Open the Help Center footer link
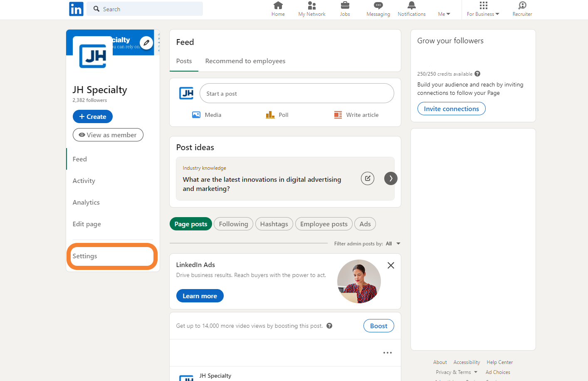This screenshot has height=381, width=588. pos(500,362)
